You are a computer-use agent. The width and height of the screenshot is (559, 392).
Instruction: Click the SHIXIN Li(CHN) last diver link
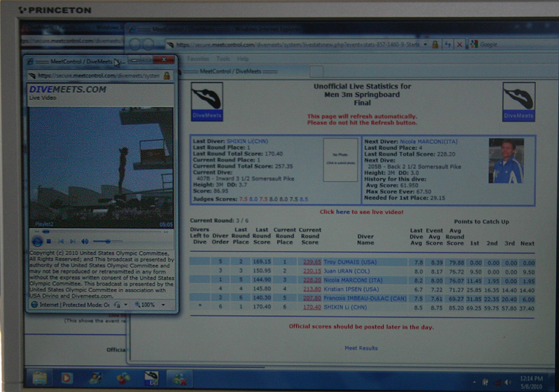[247, 141]
